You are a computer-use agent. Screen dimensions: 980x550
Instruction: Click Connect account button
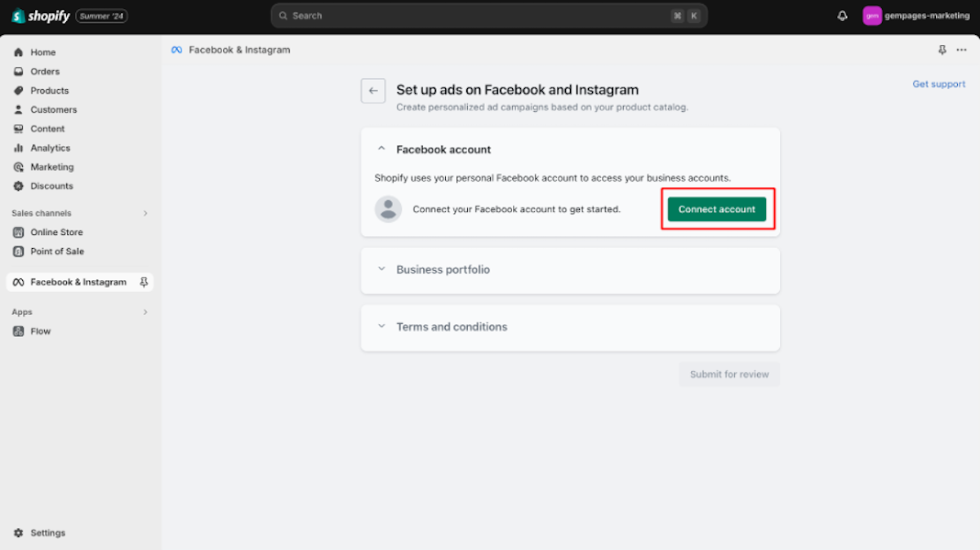point(717,209)
